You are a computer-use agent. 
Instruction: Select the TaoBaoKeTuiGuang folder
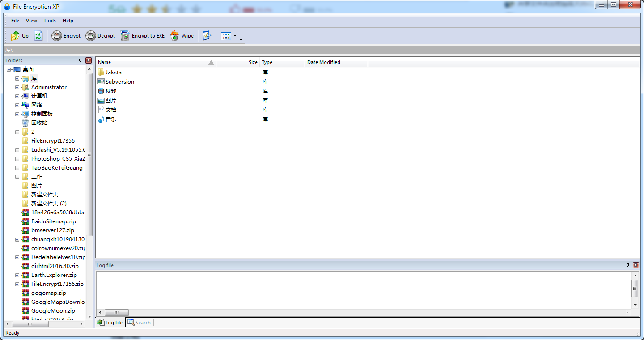58,167
